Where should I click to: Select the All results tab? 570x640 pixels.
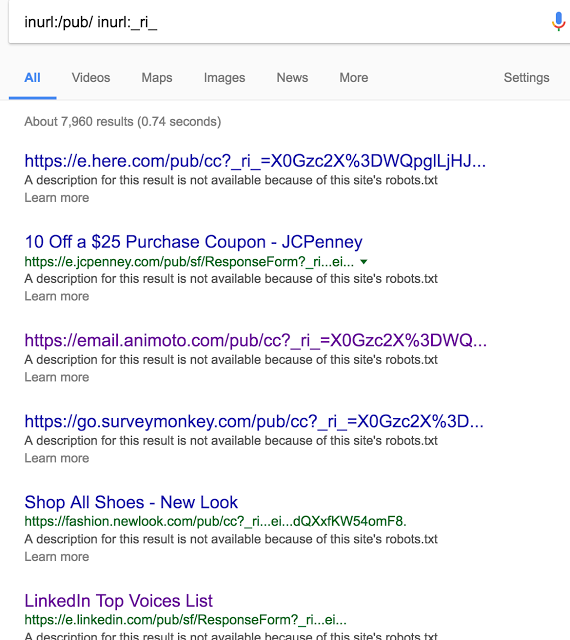(32, 78)
